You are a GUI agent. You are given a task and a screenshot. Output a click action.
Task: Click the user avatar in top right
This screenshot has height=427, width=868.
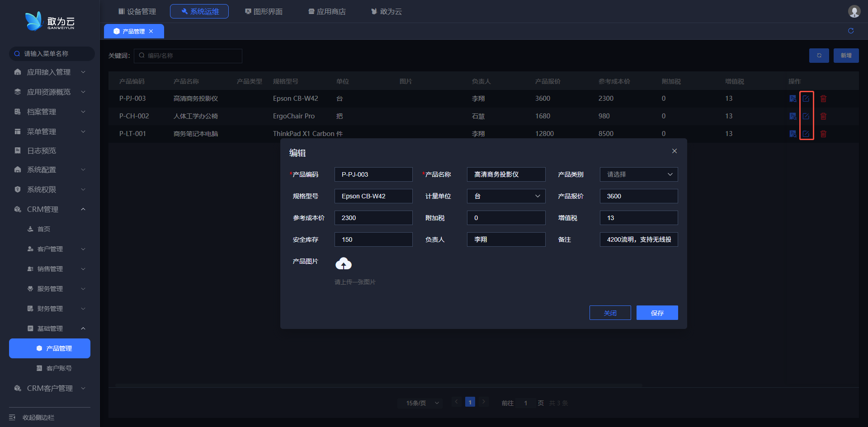pyautogui.click(x=854, y=11)
